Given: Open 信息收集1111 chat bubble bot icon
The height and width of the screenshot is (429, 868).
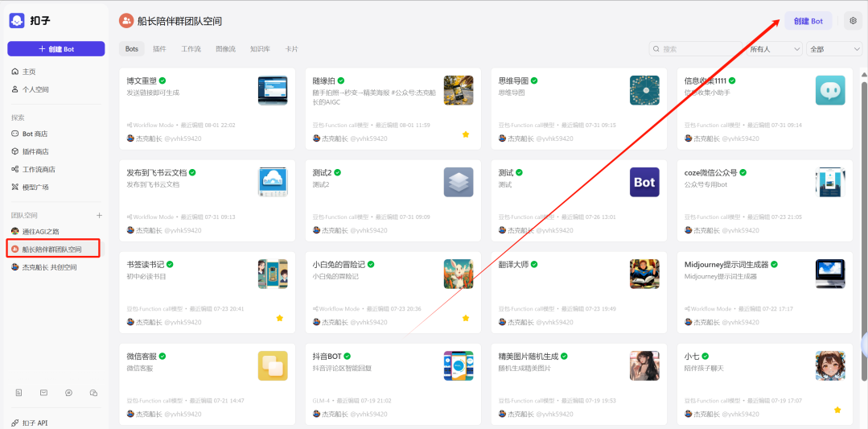Looking at the screenshot, I should tap(829, 90).
